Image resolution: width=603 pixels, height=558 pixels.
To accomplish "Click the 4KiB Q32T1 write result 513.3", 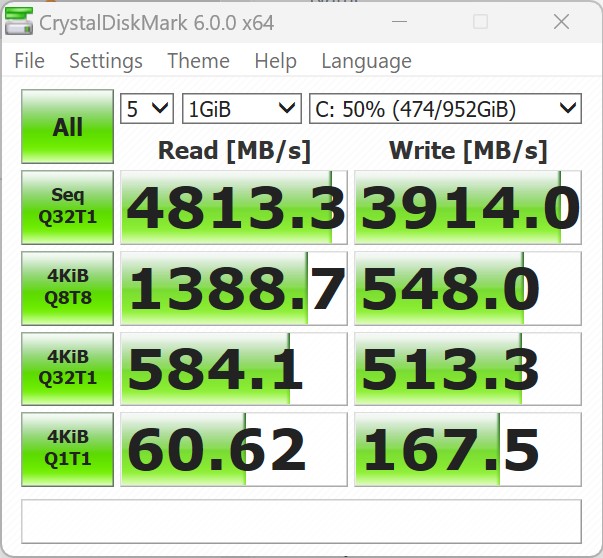I will click(468, 369).
